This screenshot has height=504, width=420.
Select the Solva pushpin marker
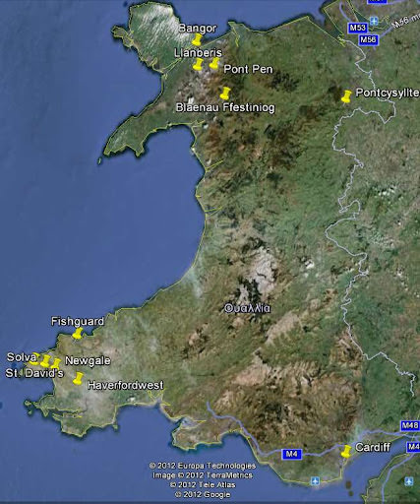pyautogui.click(x=45, y=361)
